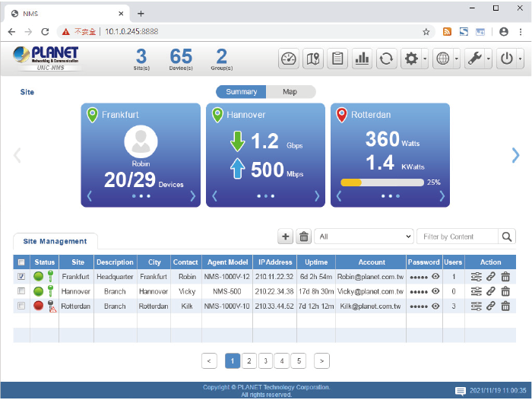
Task: Open the bar chart statistics icon
Action: pyautogui.click(x=362, y=59)
